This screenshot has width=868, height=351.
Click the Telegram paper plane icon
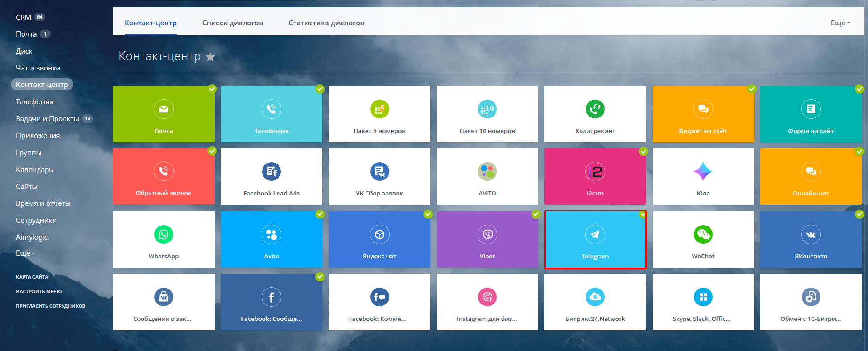coord(595,234)
